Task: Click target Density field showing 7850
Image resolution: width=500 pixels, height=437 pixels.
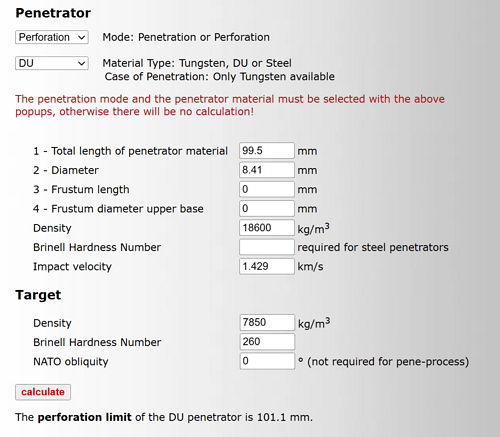Action: [267, 323]
